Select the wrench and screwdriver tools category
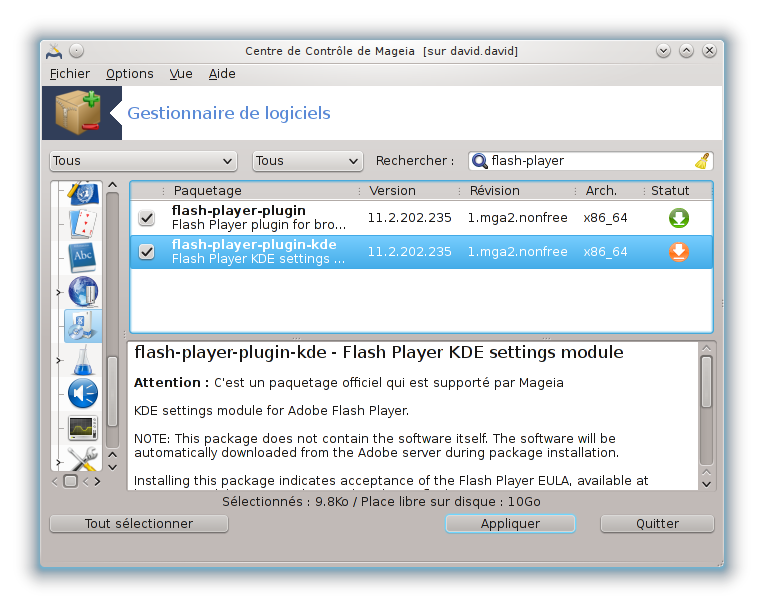This screenshot has width=764, height=607. coord(83,459)
